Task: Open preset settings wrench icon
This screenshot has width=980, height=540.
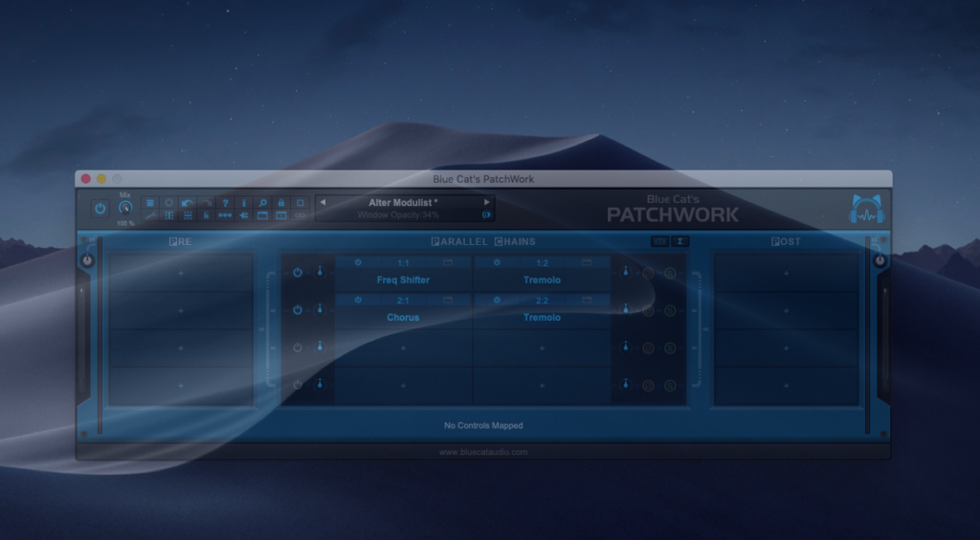Action: point(150,215)
